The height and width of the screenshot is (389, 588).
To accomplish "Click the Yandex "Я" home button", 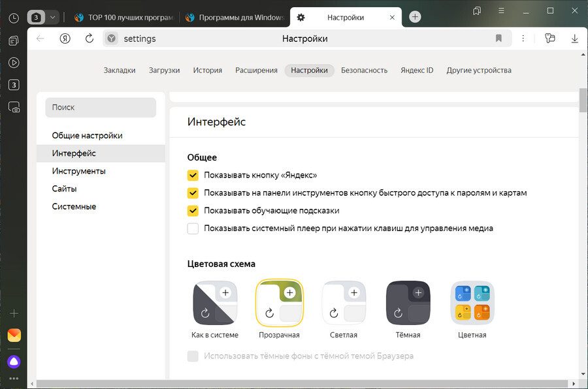I will 65,39.
